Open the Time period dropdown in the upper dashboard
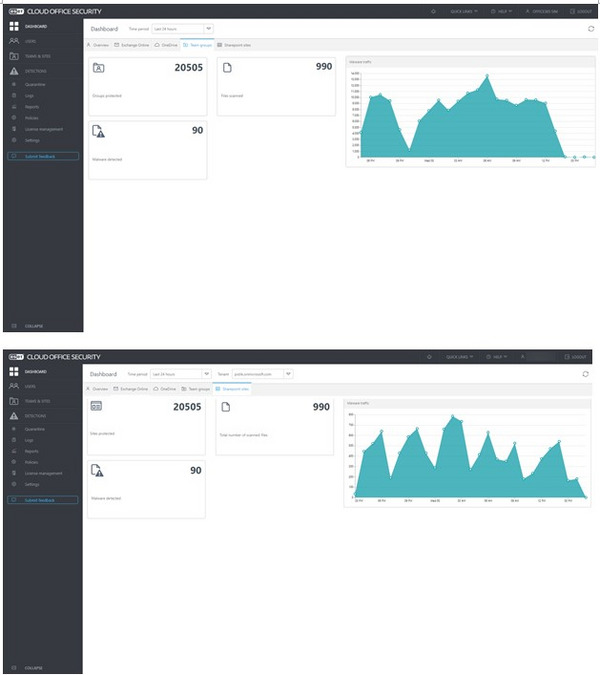The image size is (600, 675). (182, 29)
